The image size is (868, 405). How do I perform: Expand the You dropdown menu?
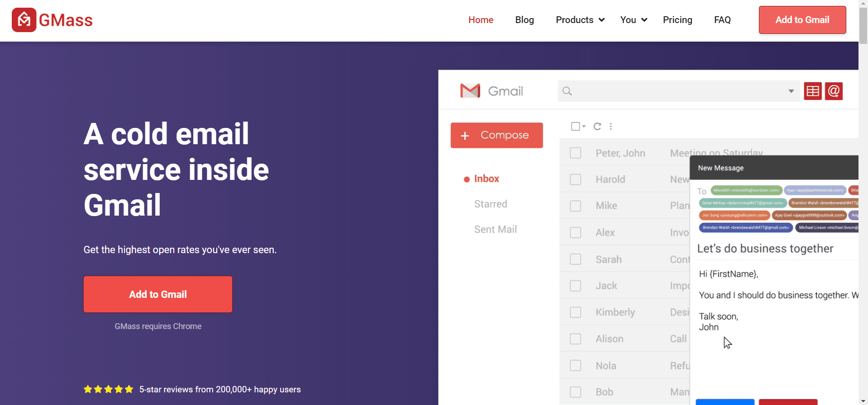pyautogui.click(x=634, y=20)
